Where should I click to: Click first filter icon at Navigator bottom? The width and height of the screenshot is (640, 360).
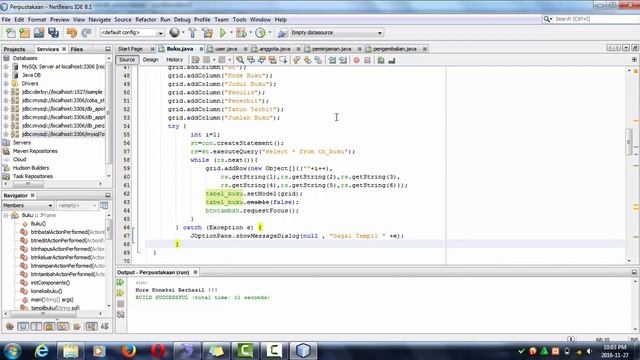point(10,326)
